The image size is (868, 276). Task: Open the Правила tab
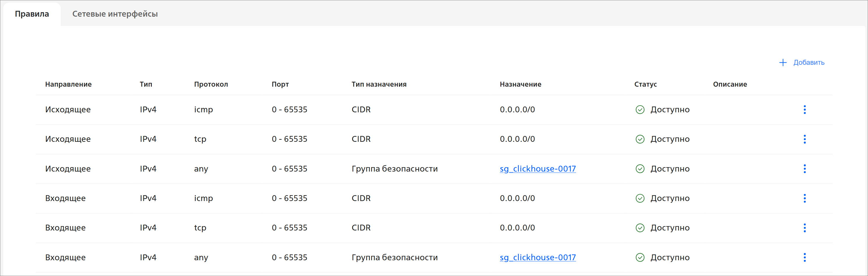tap(32, 14)
